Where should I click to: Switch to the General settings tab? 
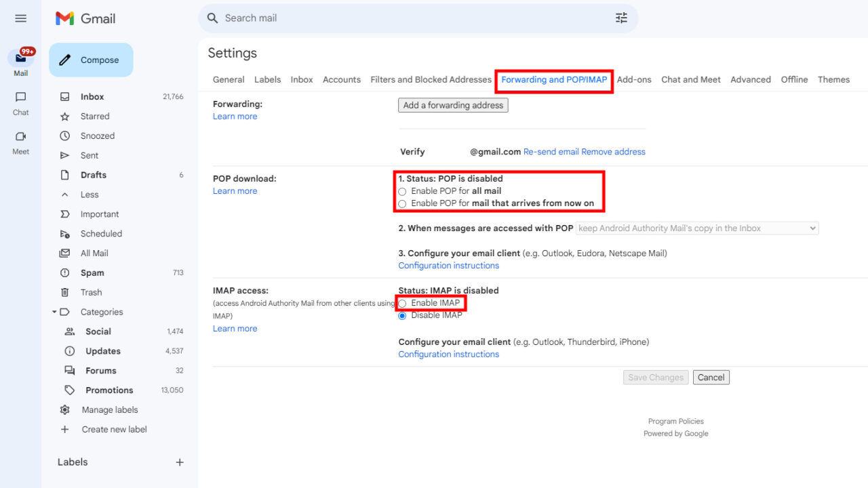pyautogui.click(x=229, y=79)
